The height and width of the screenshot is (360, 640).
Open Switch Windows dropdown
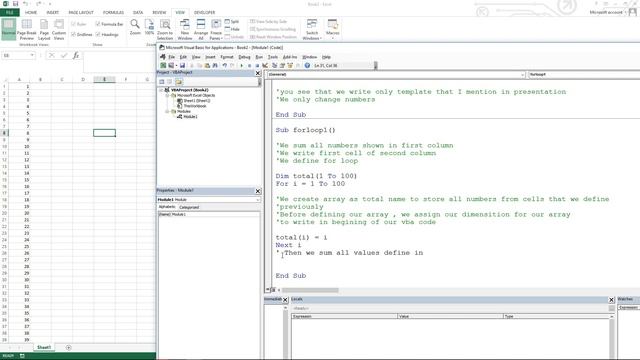[312, 29]
